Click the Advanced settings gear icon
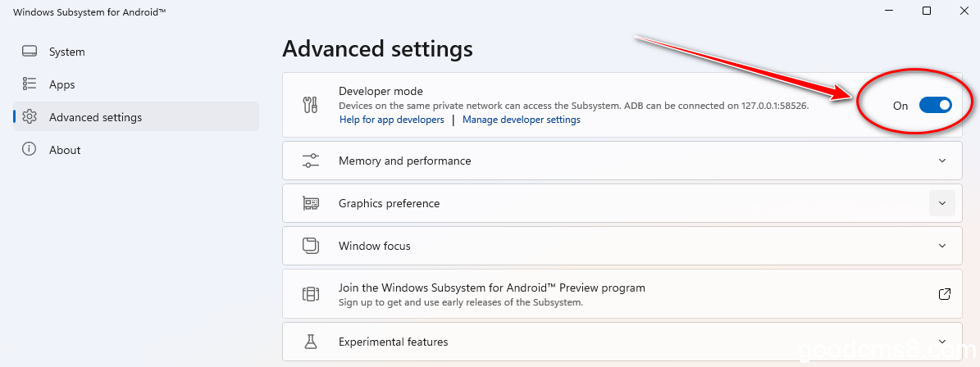Screen dimensions: 980x367 (x=30, y=116)
